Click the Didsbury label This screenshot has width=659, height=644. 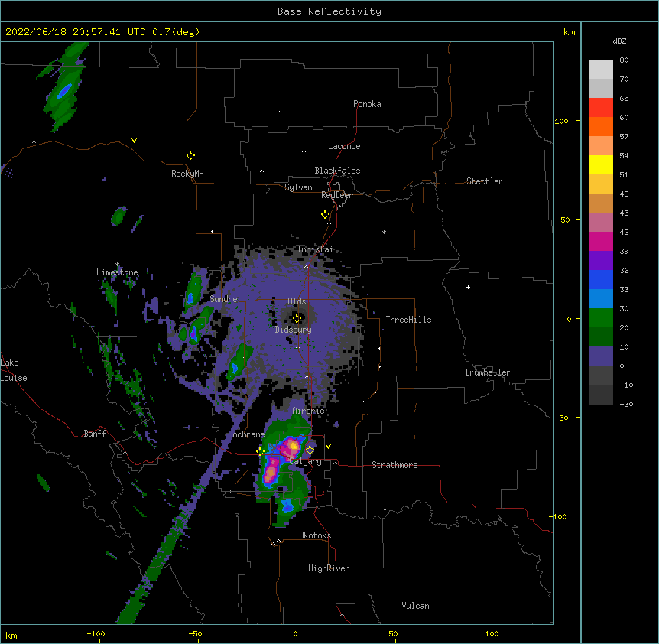(x=294, y=330)
